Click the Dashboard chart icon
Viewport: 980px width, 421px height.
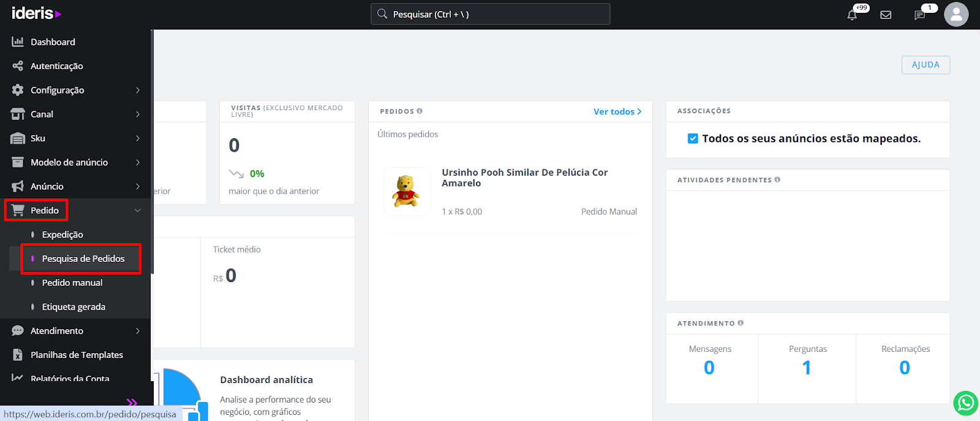click(18, 42)
